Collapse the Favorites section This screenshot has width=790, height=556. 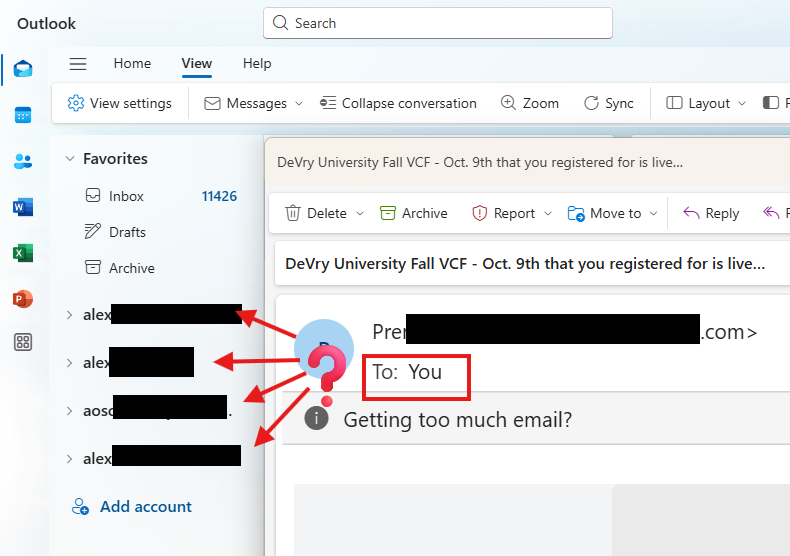pyautogui.click(x=70, y=159)
